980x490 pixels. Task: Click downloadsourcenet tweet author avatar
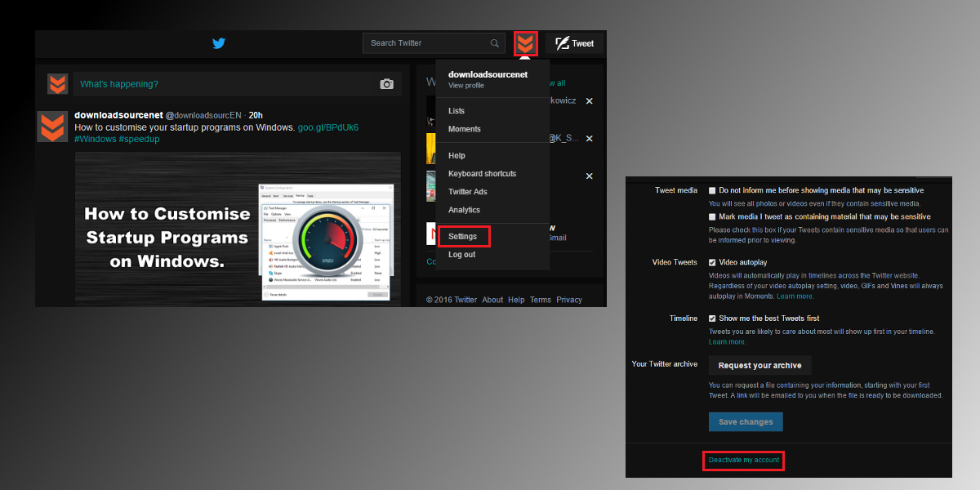point(53,127)
